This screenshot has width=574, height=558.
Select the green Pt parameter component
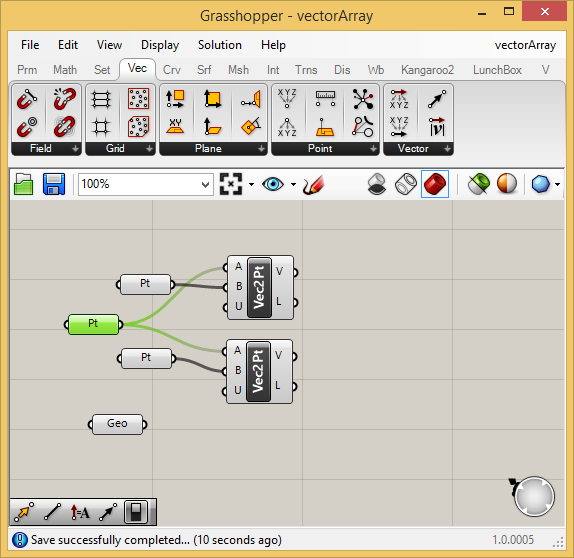93,324
